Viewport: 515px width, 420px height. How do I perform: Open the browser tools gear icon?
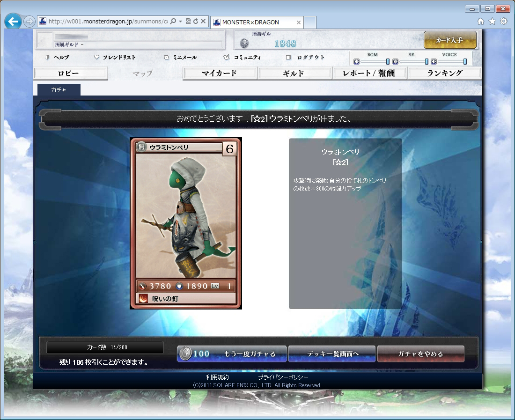click(x=503, y=22)
